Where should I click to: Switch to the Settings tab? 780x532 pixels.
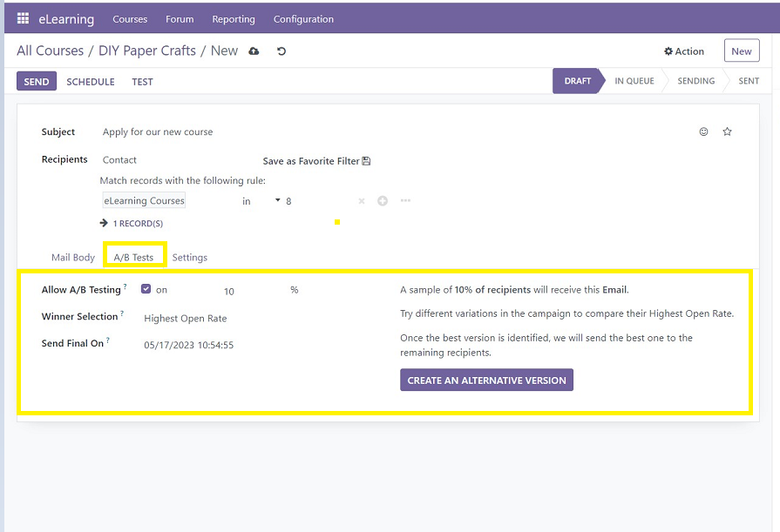tap(189, 257)
